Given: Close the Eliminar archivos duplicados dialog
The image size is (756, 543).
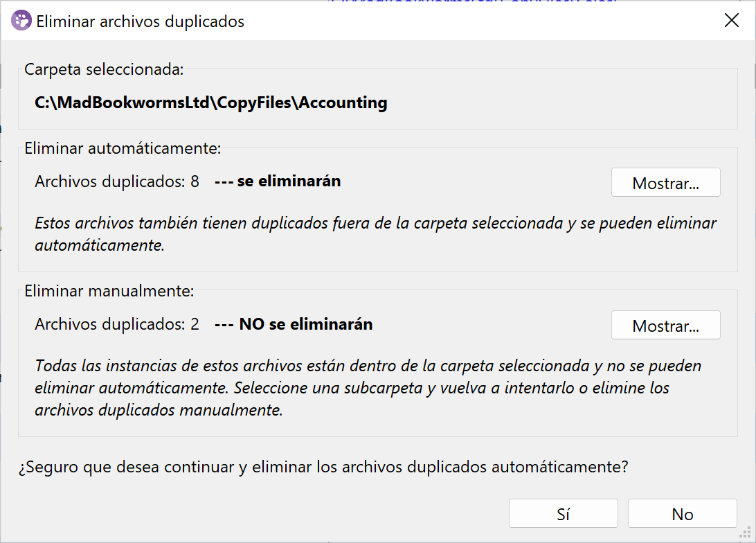Looking at the screenshot, I should pos(731,21).
